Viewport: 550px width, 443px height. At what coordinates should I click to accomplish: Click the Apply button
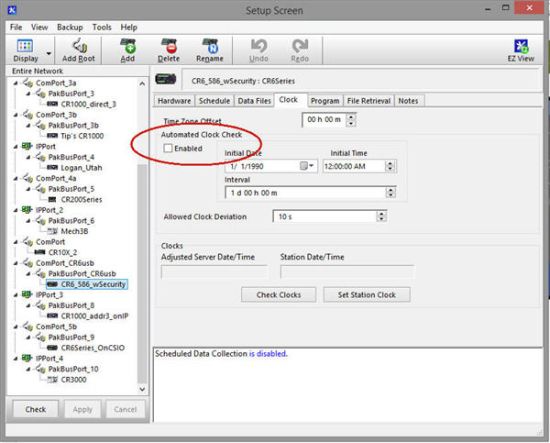[82, 409]
